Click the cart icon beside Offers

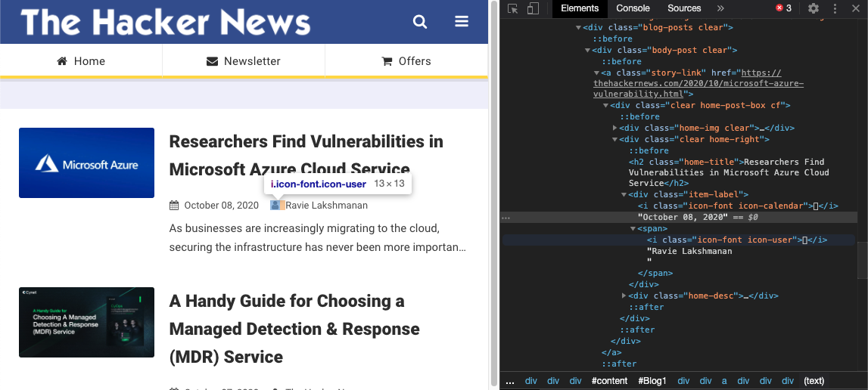click(x=387, y=61)
